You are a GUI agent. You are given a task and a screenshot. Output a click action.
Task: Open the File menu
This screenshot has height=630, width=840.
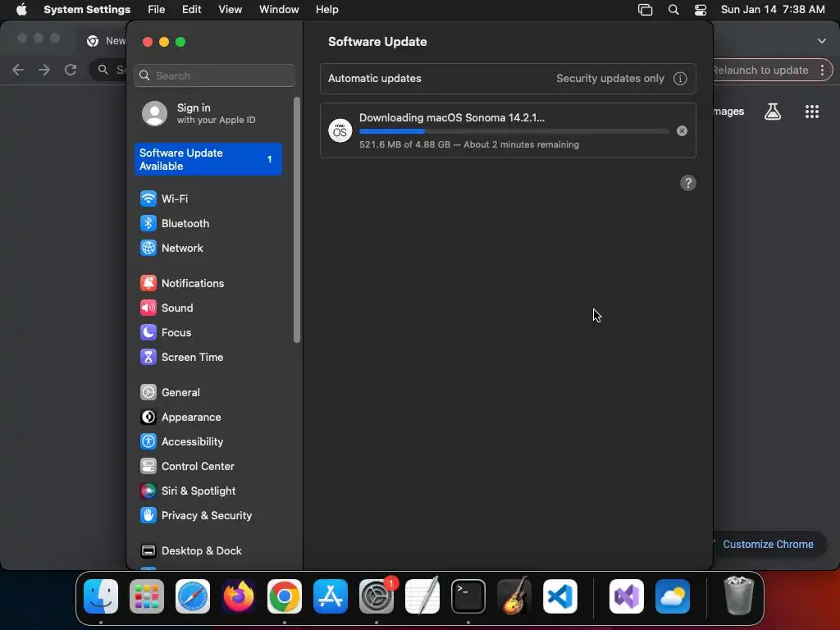point(157,10)
